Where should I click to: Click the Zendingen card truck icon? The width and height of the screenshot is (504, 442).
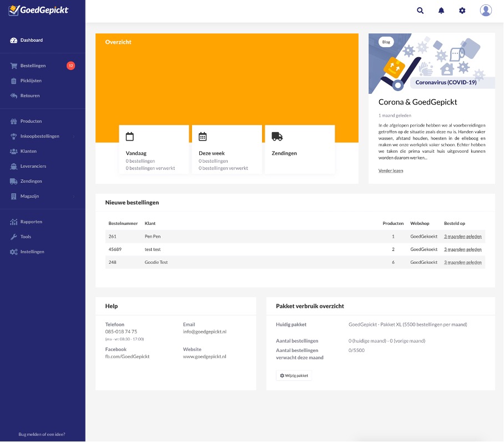(x=277, y=137)
